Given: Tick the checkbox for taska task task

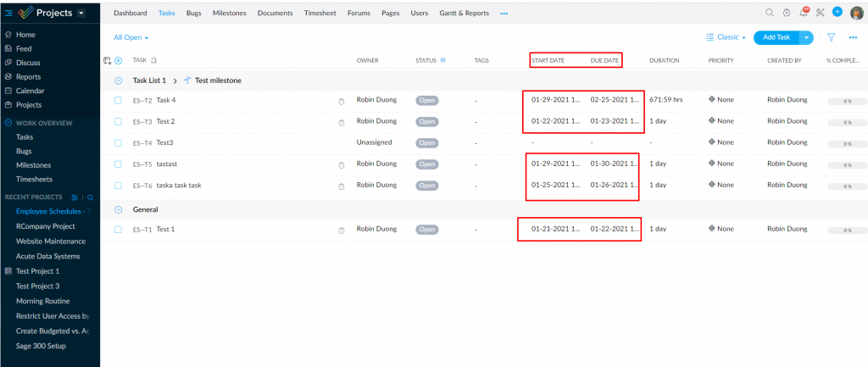Looking at the screenshot, I should (118, 186).
